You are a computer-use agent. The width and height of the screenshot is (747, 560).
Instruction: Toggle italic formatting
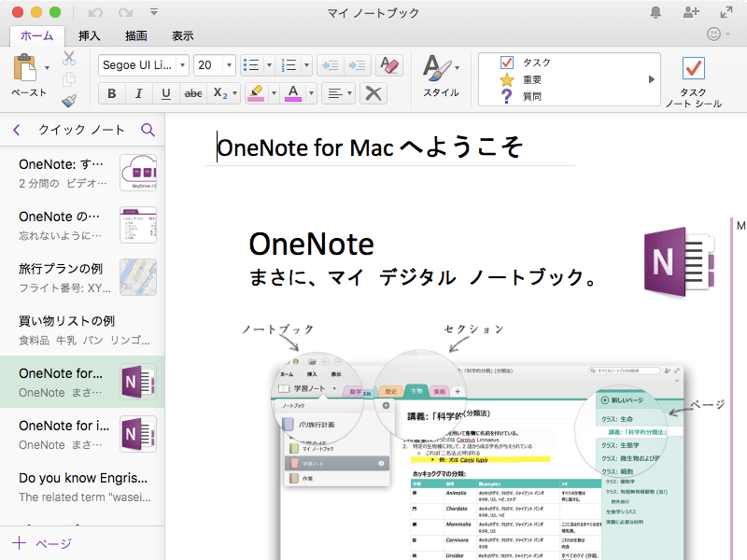coord(138,93)
